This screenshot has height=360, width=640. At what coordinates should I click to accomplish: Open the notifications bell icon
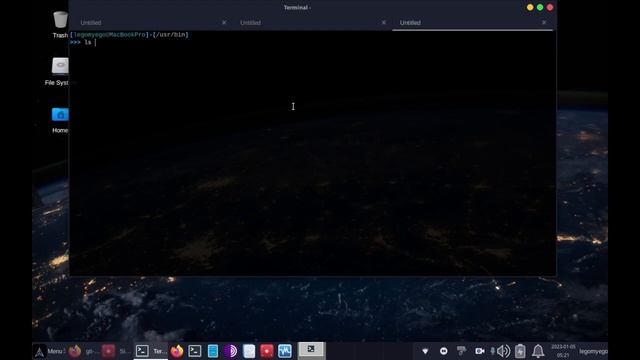point(538,351)
